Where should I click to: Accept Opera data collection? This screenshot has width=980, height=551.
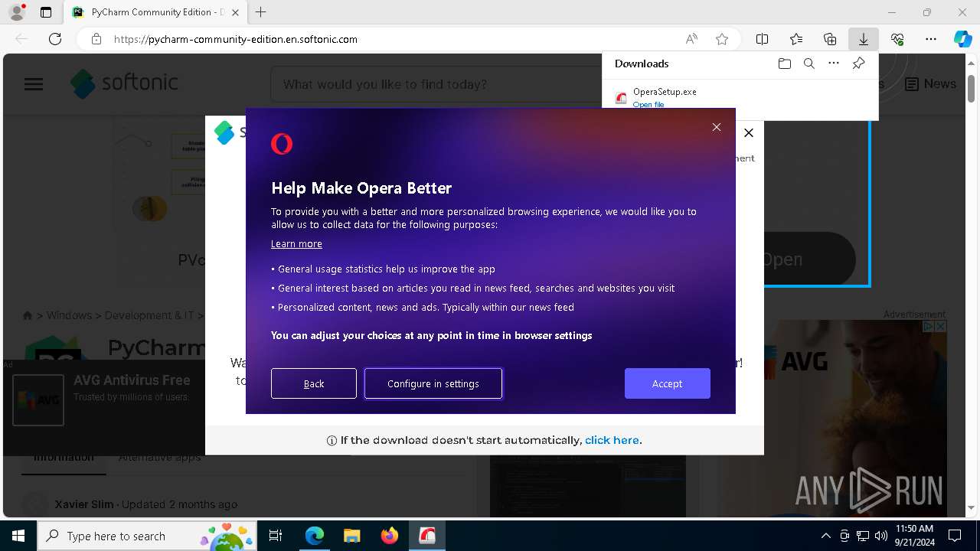click(667, 383)
